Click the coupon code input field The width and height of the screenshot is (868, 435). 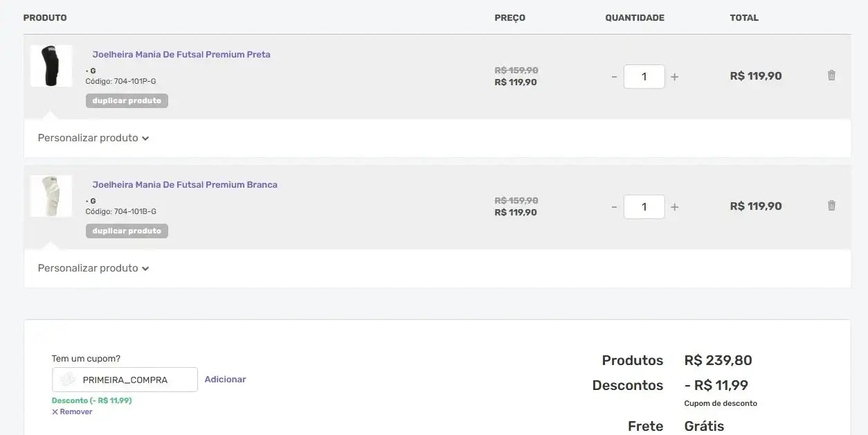pyautogui.click(x=135, y=380)
